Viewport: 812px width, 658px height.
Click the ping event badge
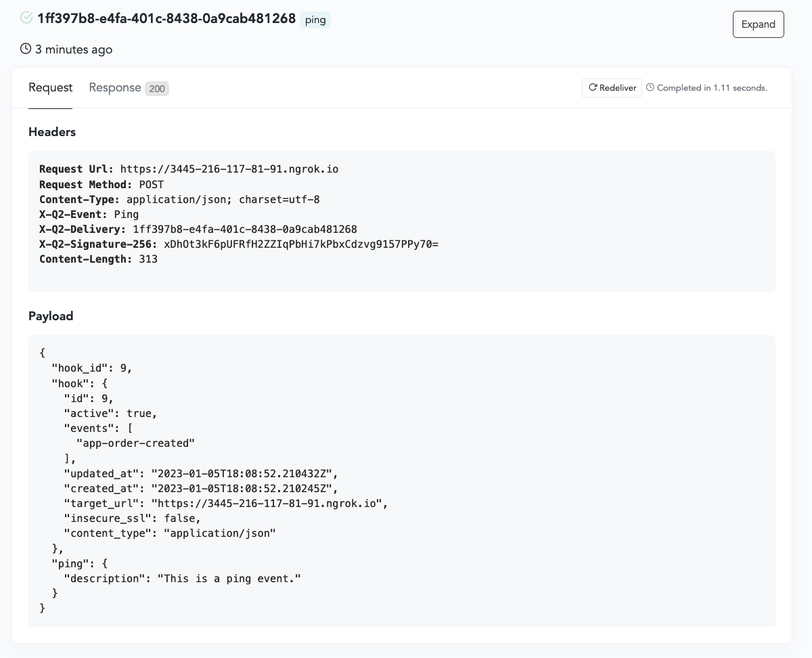(315, 20)
